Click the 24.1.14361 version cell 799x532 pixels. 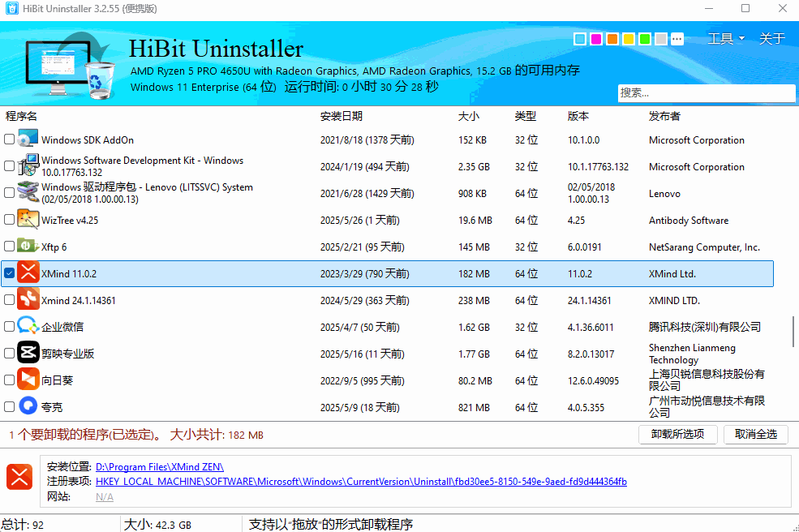(x=590, y=301)
